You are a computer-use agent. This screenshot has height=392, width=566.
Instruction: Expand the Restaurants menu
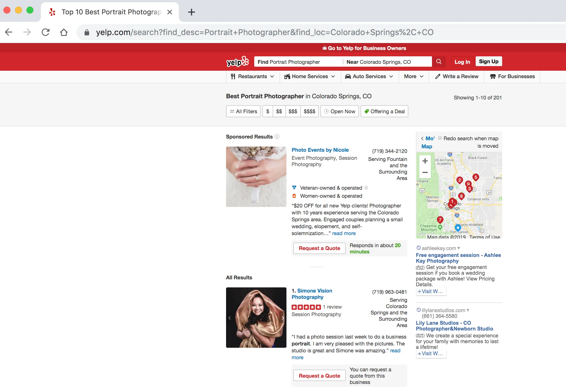pos(253,76)
